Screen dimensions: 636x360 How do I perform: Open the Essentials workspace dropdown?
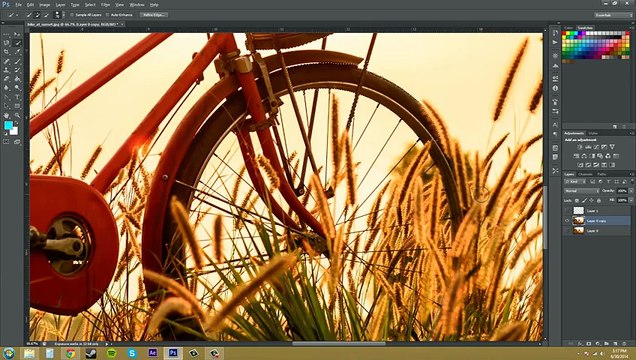tap(614, 15)
